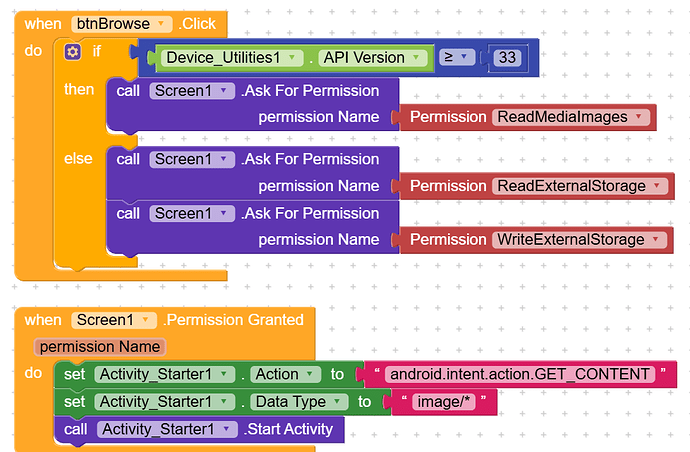
Task: Edit the android.intent.action.GET_CONTENT text string
Action: click(520, 375)
